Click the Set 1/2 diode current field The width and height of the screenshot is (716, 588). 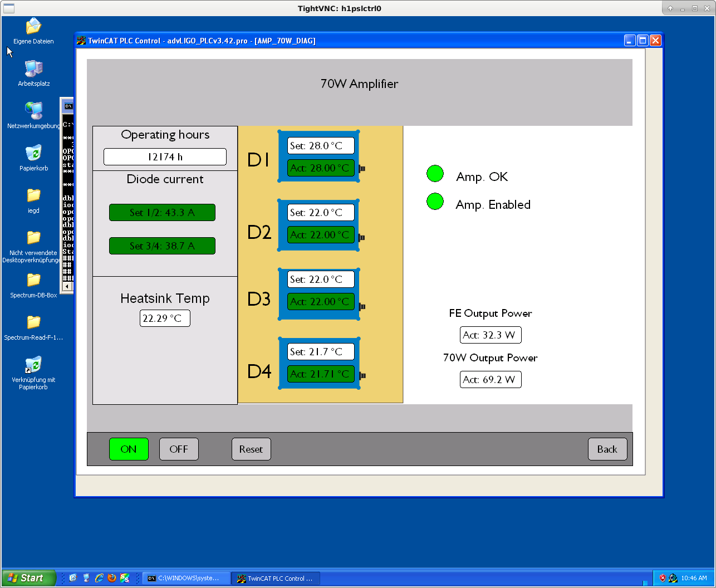click(x=162, y=213)
